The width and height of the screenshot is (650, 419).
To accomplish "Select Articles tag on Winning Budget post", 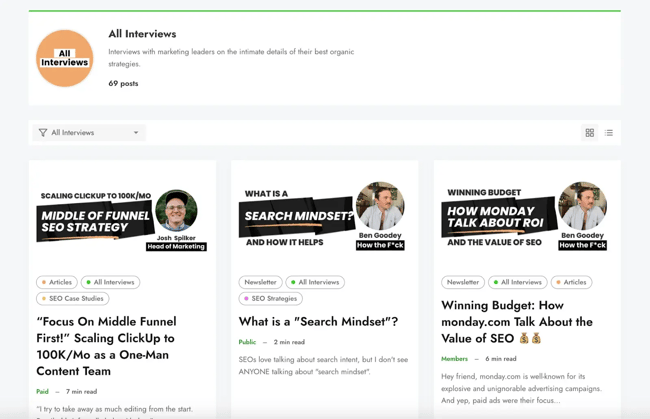I will [571, 282].
